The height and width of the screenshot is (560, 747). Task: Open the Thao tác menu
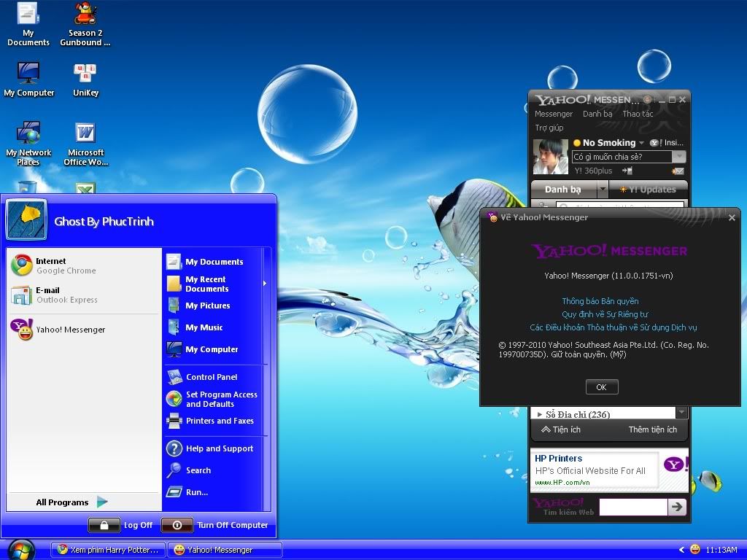tap(637, 114)
